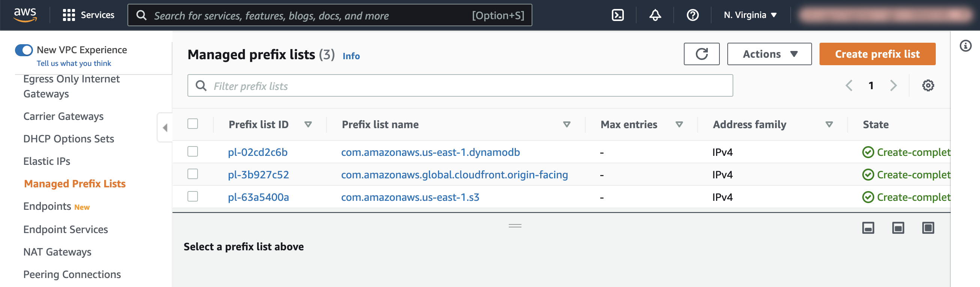
Task: Launch CloudShell from the top bar
Action: pyautogui.click(x=617, y=15)
